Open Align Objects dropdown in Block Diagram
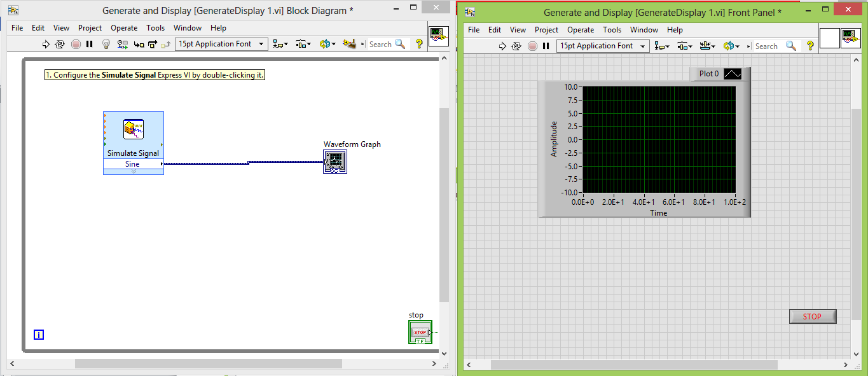This screenshot has height=376, width=868. click(280, 44)
